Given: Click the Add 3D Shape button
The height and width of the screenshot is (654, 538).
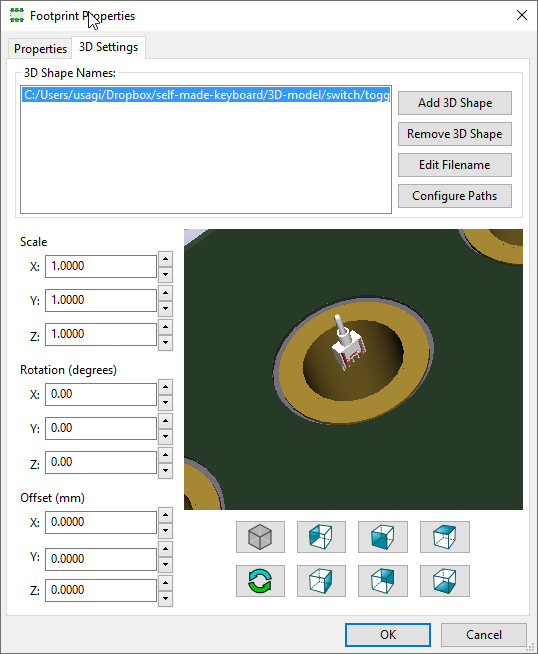Looking at the screenshot, I should tap(455, 103).
